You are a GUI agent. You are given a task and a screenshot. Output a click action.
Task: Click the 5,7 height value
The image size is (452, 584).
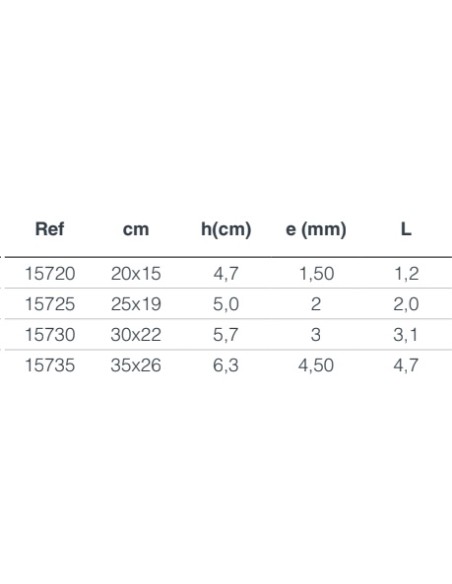point(226,335)
